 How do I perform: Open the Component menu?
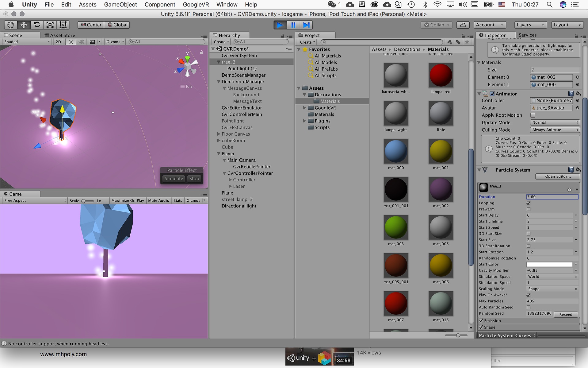point(160,5)
